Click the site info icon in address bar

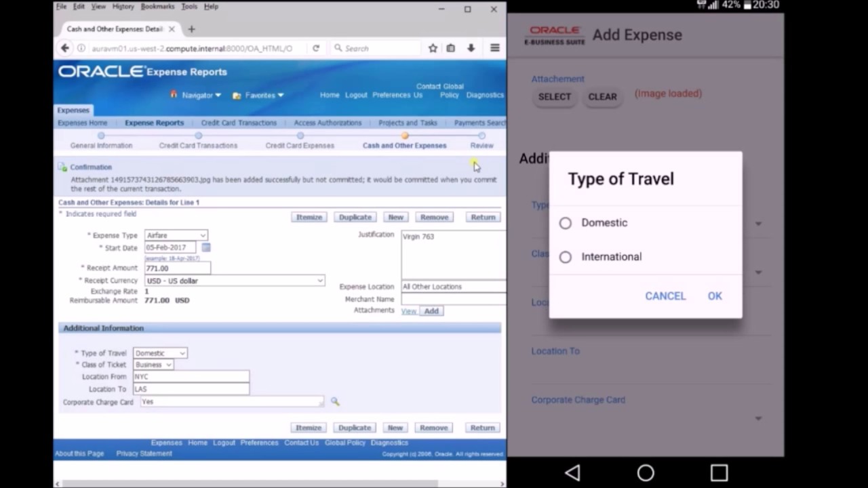tap(81, 48)
